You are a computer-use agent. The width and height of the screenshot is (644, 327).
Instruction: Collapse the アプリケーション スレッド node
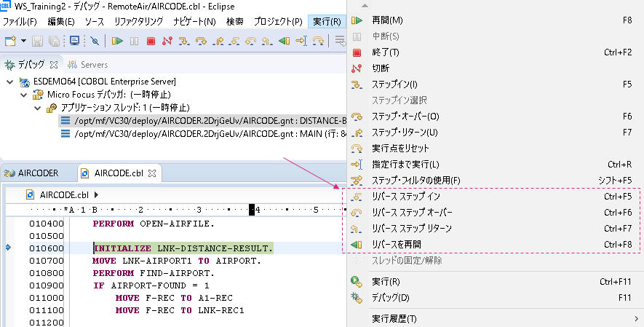(37, 108)
